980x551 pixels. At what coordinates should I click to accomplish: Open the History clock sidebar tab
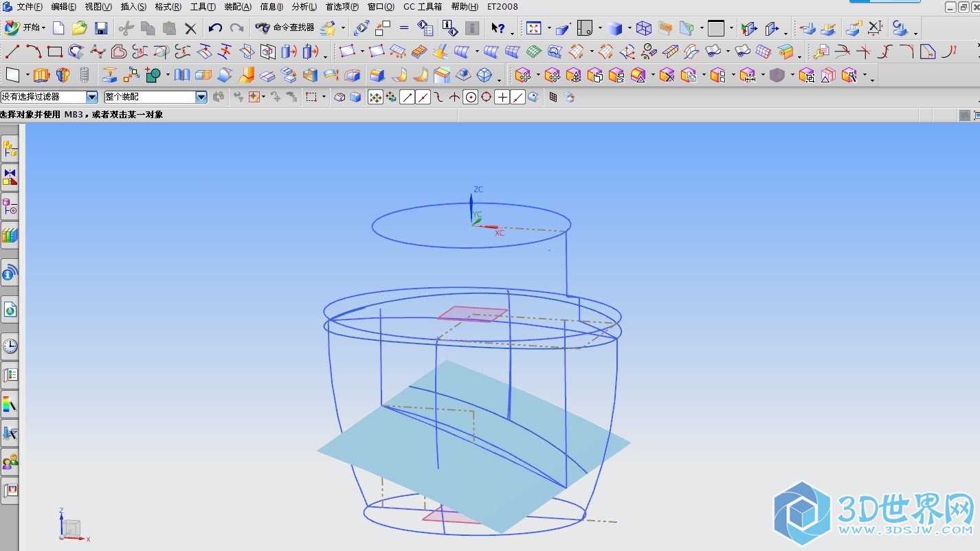point(10,346)
